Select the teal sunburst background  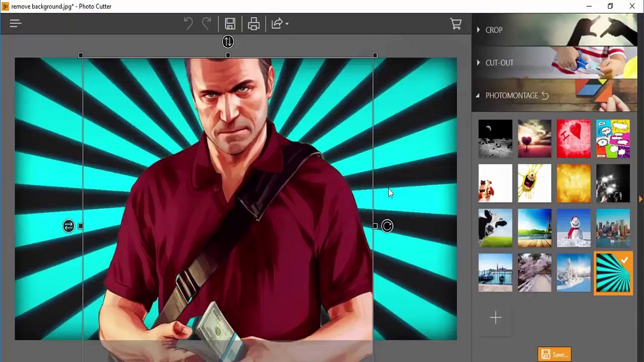click(x=613, y=274)
